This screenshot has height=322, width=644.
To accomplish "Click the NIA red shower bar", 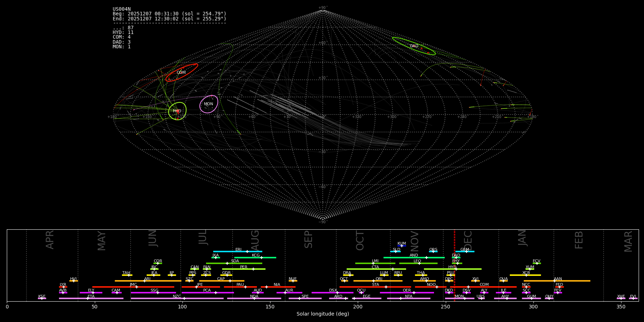I will [x=278, y=287].
